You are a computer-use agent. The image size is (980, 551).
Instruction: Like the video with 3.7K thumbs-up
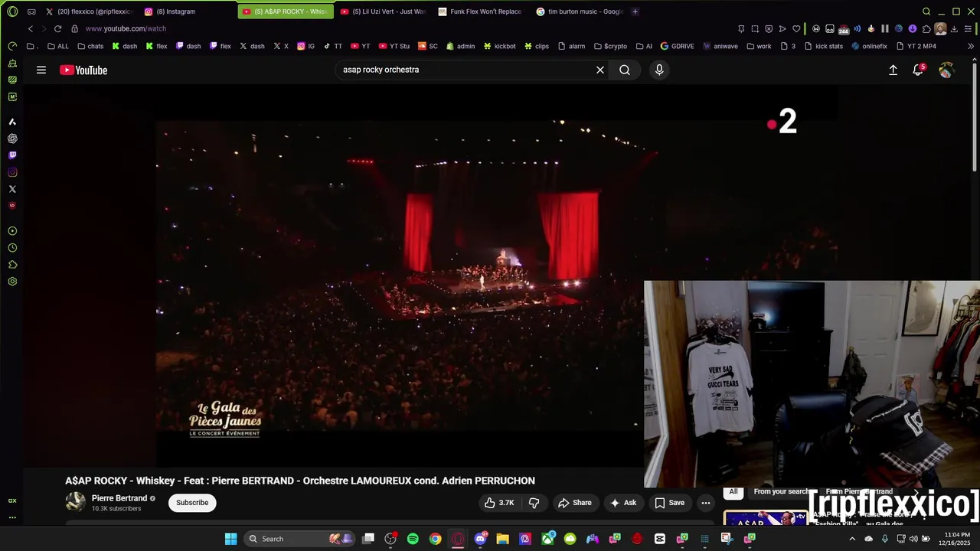[498, 503]
